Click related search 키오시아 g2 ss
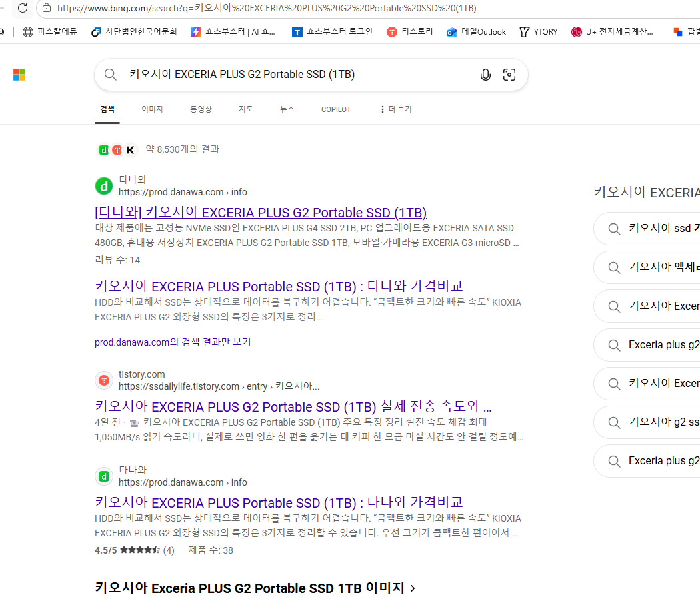Screen dimensions: 700x597 [x=647, y=422]
